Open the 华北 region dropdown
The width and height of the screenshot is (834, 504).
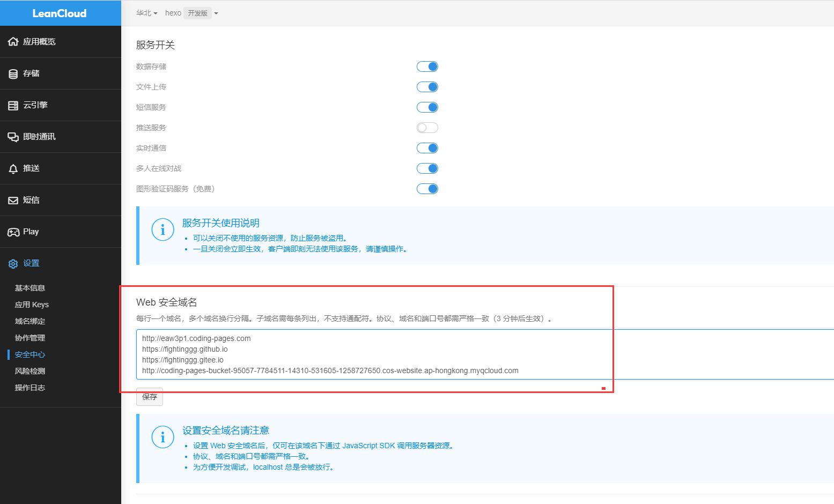(x=146, y=13)
